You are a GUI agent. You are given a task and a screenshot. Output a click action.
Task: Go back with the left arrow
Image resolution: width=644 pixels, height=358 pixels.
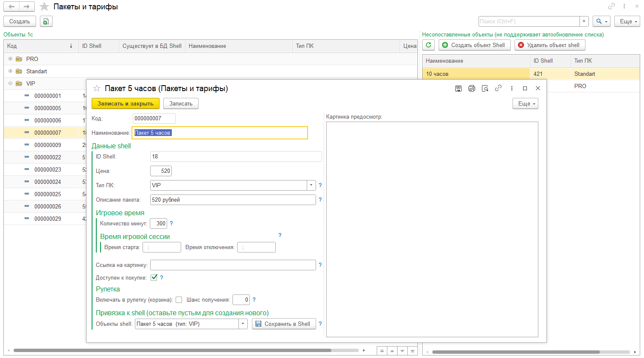(11, 6)
